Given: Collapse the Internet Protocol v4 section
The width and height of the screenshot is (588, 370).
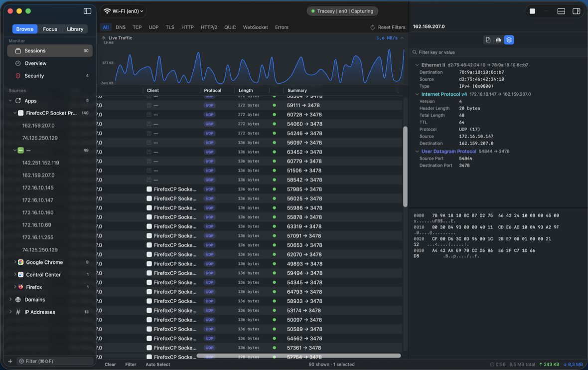Looking at the screenshot, I should 417,94.
